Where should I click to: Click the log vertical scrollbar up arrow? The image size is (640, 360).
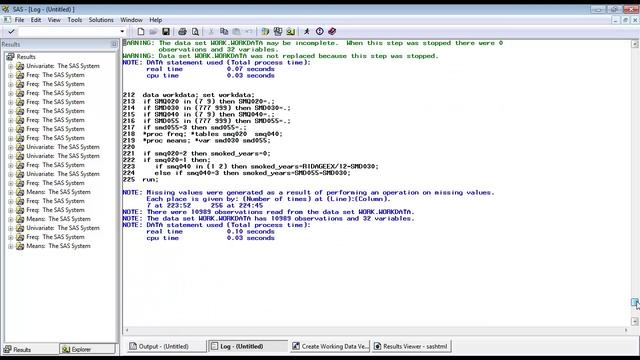click(635, 44)
